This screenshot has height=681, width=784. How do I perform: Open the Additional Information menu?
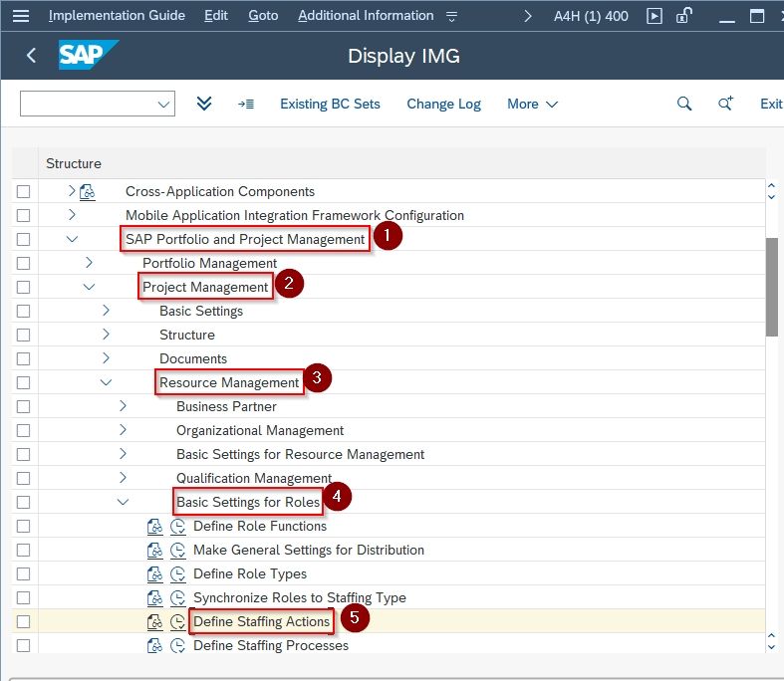(x=366, y=16)
